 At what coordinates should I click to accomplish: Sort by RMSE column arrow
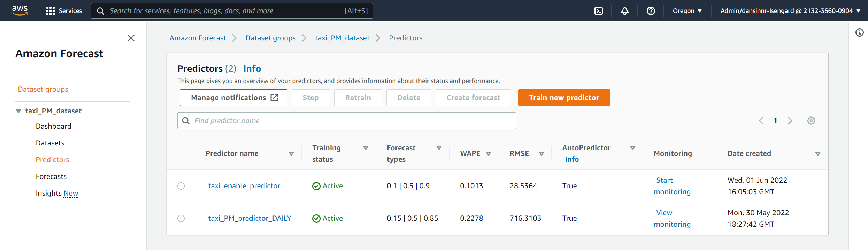pos(541,153)
